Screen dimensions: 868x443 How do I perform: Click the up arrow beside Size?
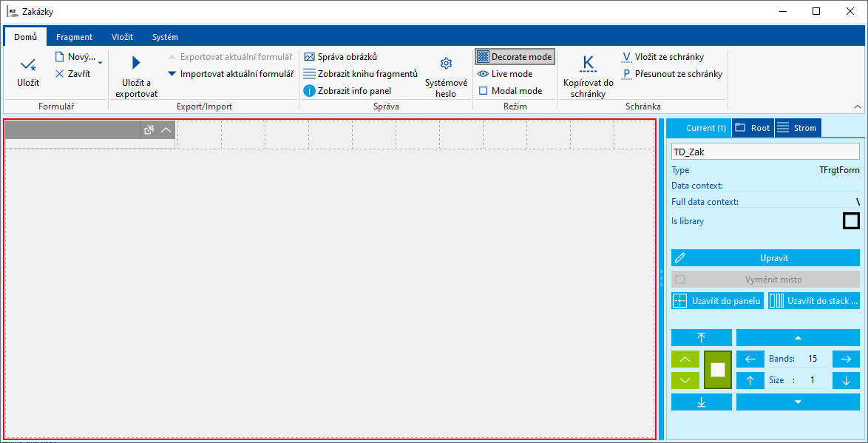pos(750,380)
